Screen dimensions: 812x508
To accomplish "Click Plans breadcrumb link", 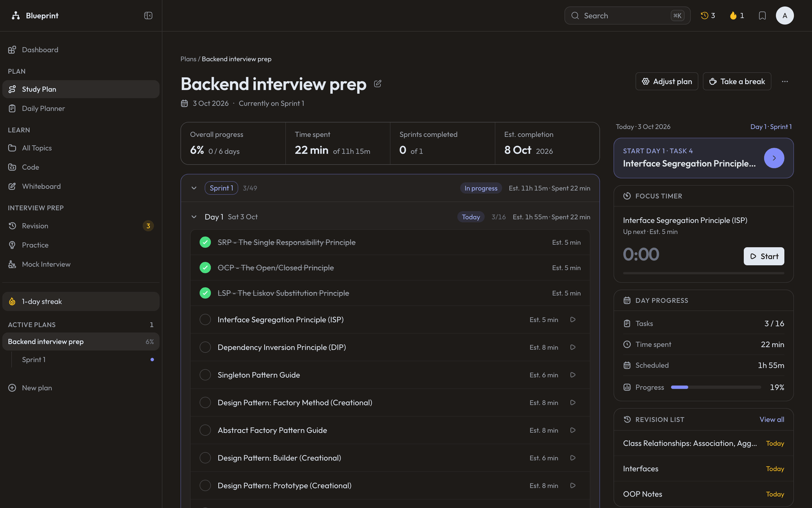I will coord(188,59).
